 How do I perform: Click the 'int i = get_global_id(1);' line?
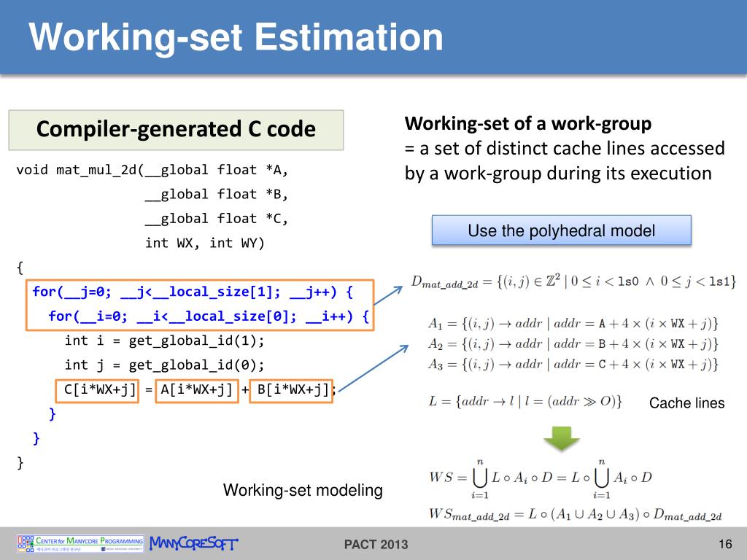(164, 341)
